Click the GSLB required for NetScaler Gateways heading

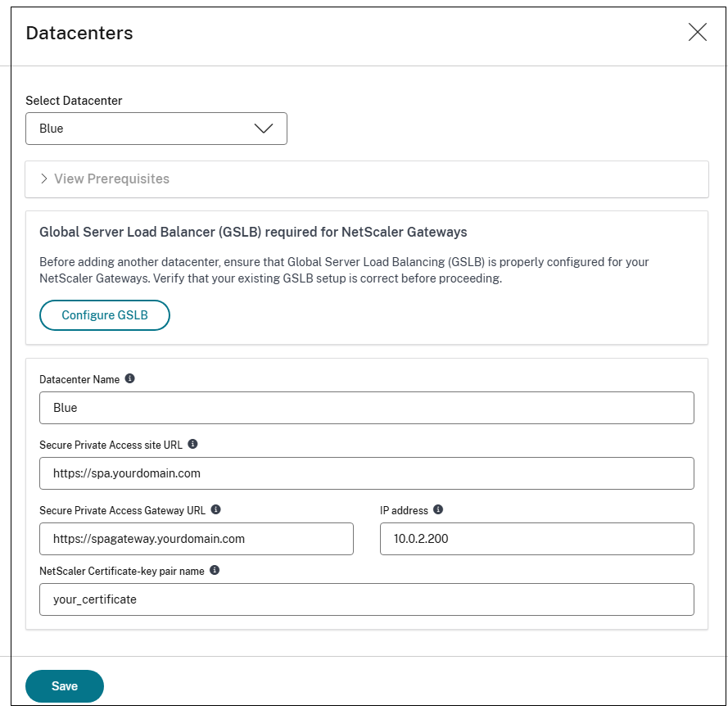pyautogui.click(x=253, y=233)
